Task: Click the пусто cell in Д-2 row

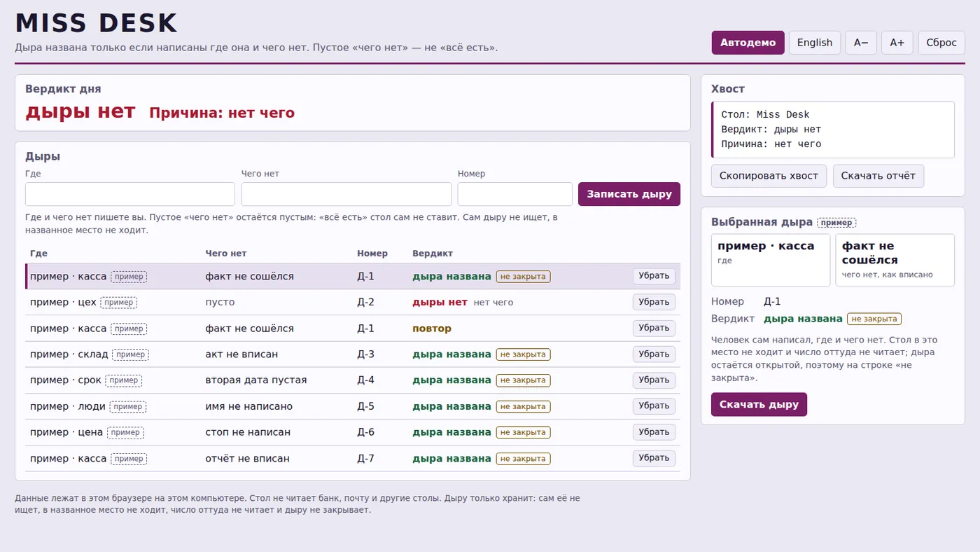Action: 220,303
